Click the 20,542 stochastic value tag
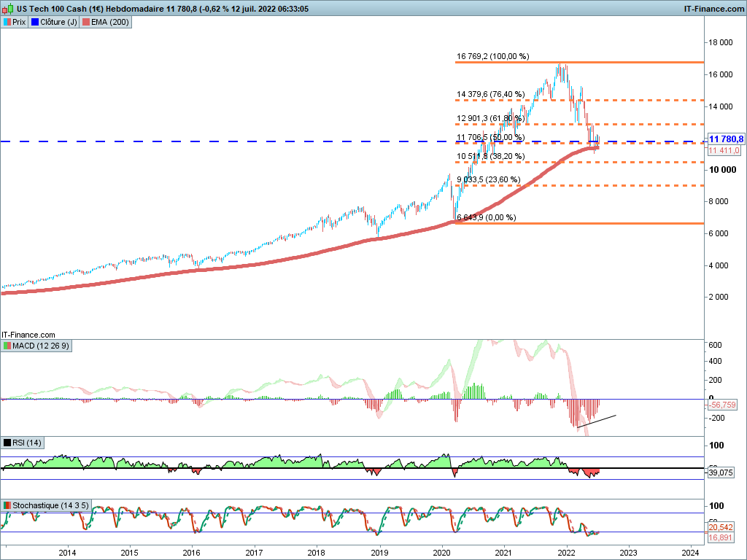This screenshot has width=747, height=560. pyautogui.click(x=721, y=527)
